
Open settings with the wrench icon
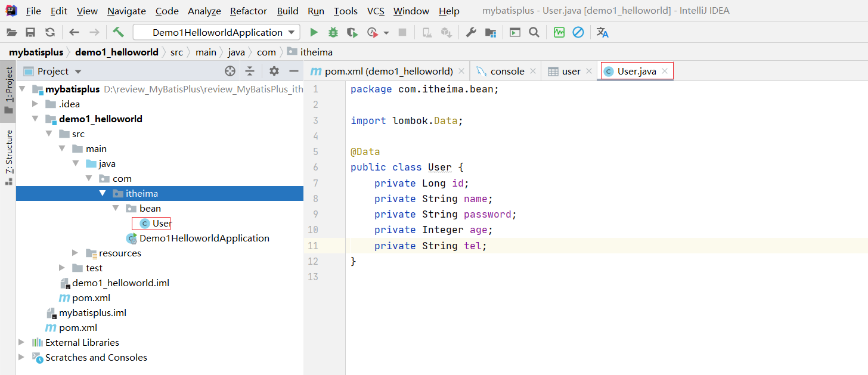point(471,32)
